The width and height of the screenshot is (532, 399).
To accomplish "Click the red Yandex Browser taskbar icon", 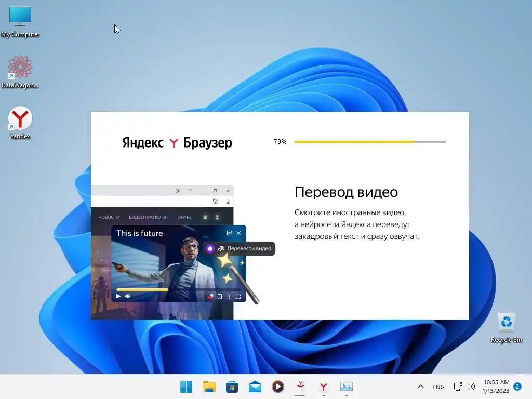I will pyautogui.click(x=324, y=387).
